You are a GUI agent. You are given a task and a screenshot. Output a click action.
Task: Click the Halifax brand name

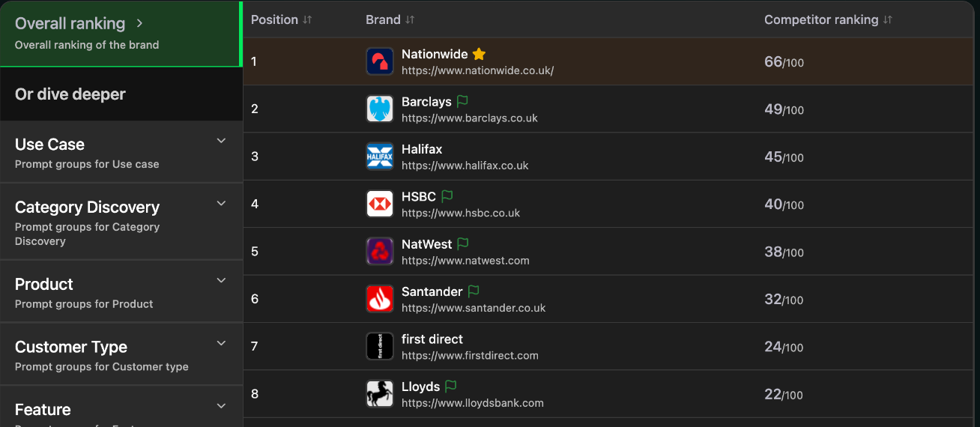pyautogui.click(x=422, y=149)
